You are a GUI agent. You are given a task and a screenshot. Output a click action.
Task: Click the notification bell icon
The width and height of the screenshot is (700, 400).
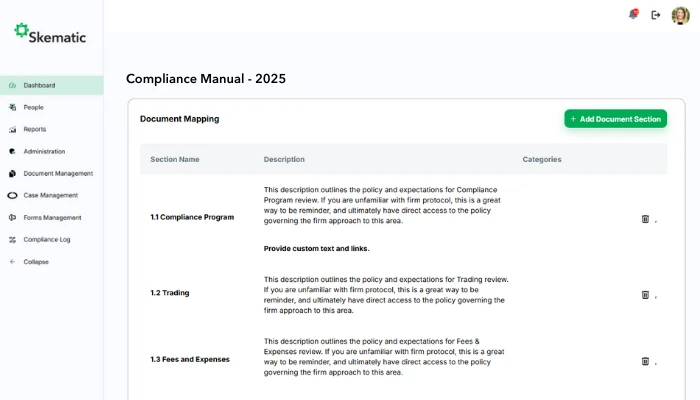coord(632,15)
